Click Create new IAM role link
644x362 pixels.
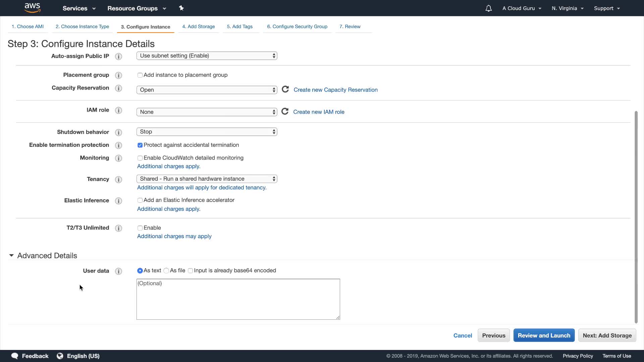click(x=319, y=112)
